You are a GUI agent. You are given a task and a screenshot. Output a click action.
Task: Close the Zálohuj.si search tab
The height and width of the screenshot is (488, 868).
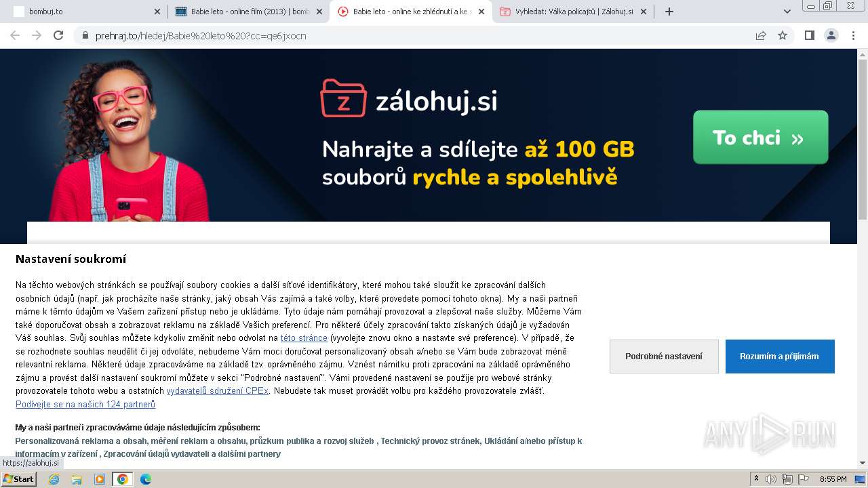(x=644, y=12)
